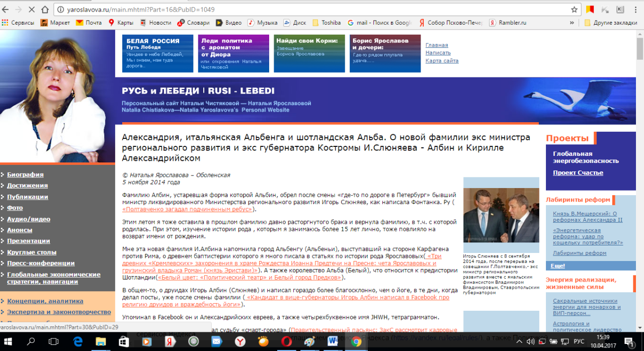
Task: Open Chrome's three-dot menu
Action: pyautogui.click(x=637, y=10)
